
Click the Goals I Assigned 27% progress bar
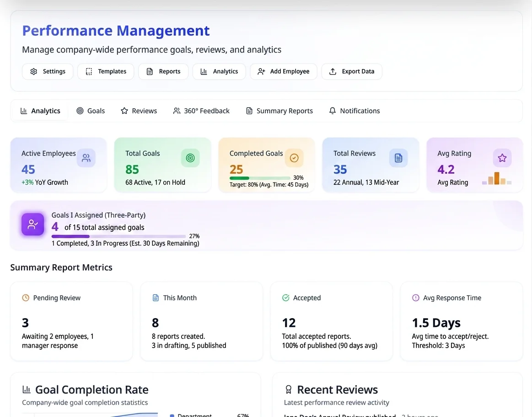click(x=119, y=236)
